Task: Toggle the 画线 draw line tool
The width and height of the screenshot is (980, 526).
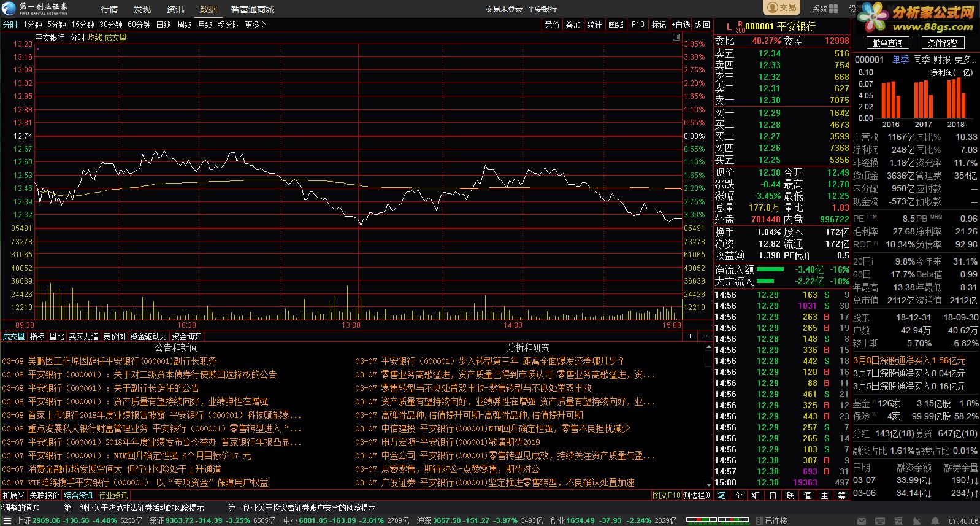Action: pos(616,25)
